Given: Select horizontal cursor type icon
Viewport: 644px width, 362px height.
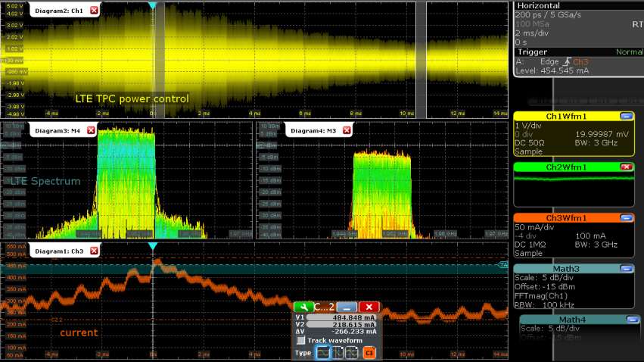Looking at the screenshot, I should click(x=323, y=353).
